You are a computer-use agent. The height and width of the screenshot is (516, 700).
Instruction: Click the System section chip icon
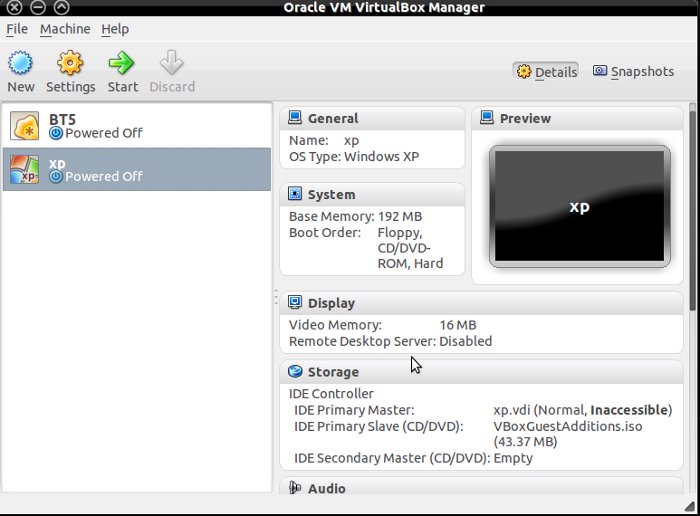pyautogui.click(x=295, y=193)
